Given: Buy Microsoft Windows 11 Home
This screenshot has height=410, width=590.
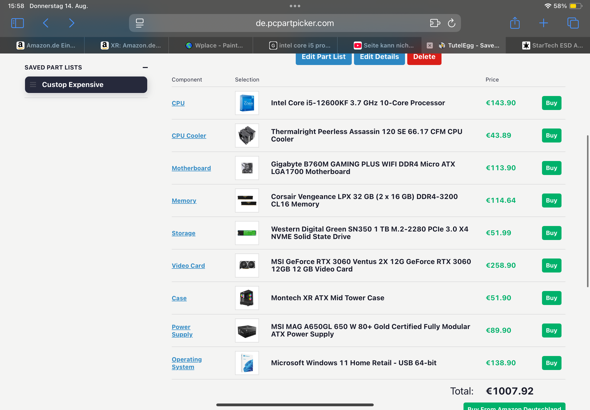Looking at the screenshot, I should (551, 363).
